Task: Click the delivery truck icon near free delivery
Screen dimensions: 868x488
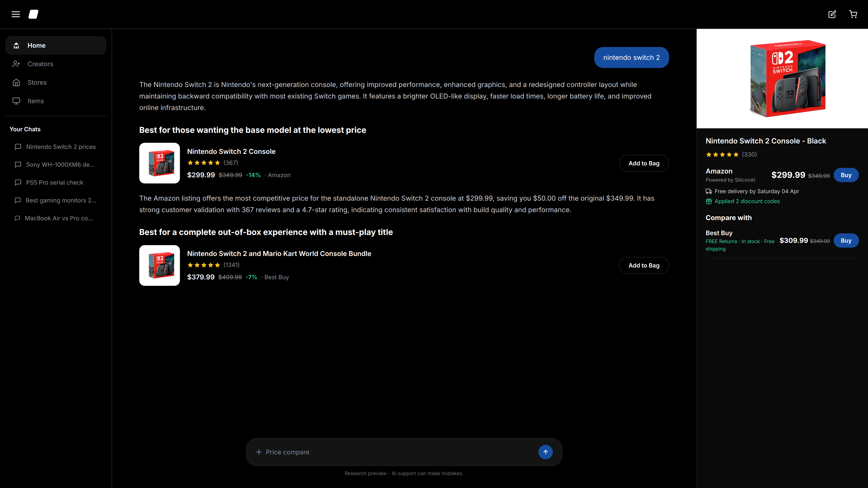Action: pyautogui.click(x=709, y=191)
